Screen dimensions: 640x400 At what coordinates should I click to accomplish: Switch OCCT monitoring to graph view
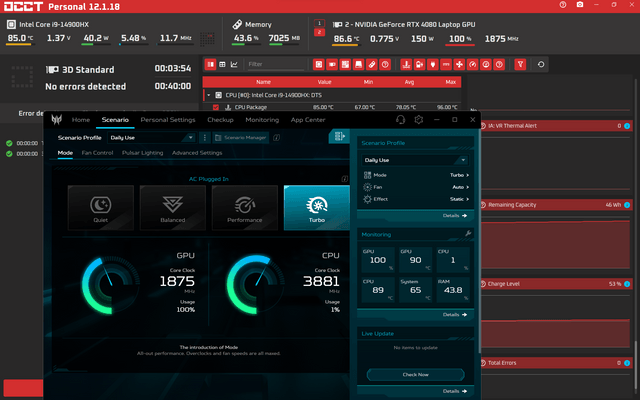(x=234, y=64)
